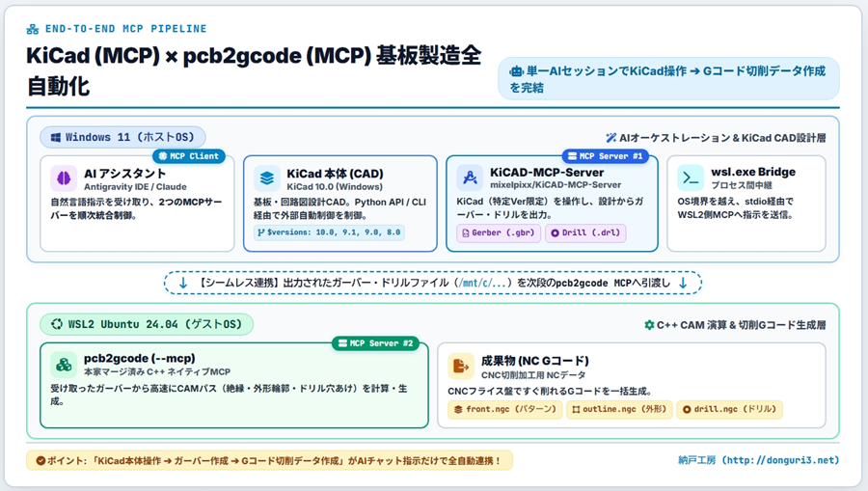The height and width of the screenshot is (491, 868).
Task: Click the MCP Client badge
Action: coord(189,156)
